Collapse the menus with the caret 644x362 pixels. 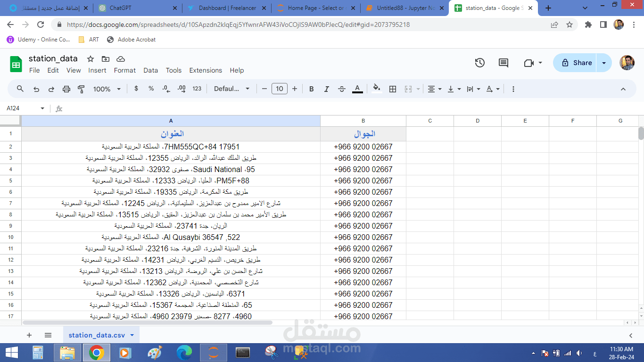pyautogui.click(x=623, y=89)
